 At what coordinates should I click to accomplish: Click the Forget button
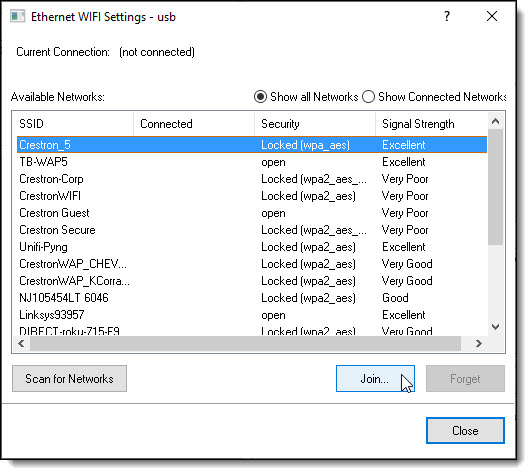click(x=465, y=379)
